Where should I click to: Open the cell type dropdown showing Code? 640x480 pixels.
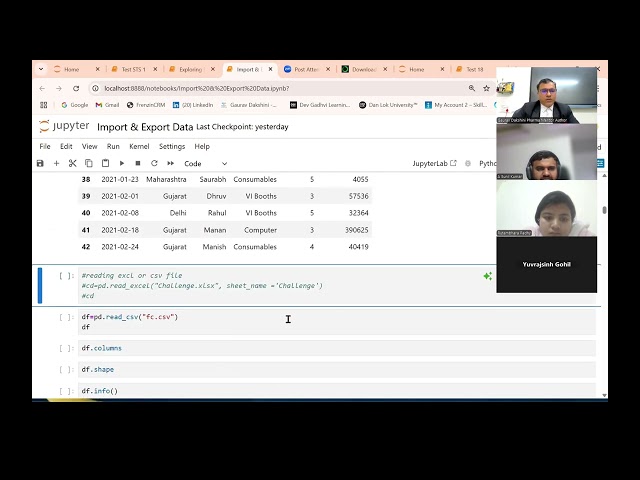coord(205,163)
